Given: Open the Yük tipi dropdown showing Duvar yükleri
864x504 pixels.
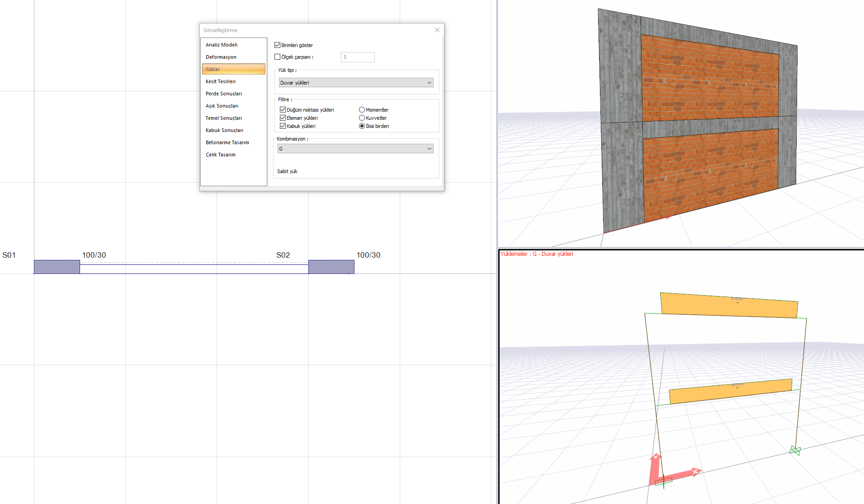Looking at the screenshot, I should (356, 83).
